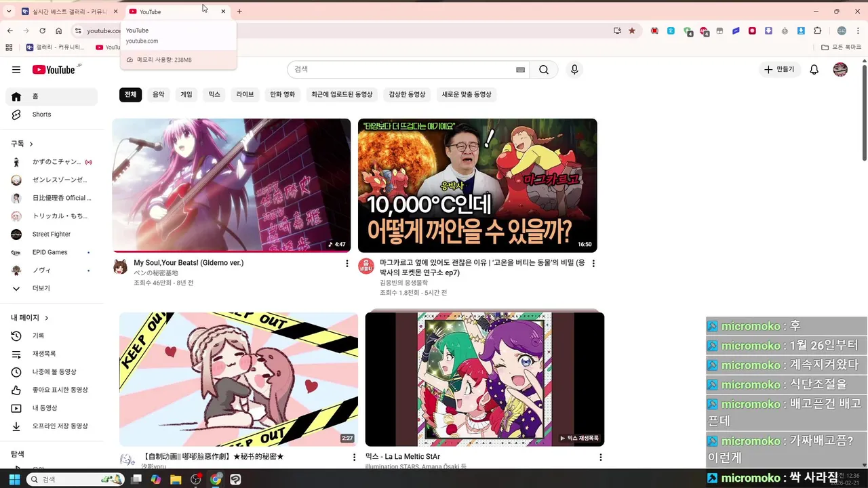The image size is (868, 488).
Task: Open the notifications bell
Action: (x=814, y=70)
